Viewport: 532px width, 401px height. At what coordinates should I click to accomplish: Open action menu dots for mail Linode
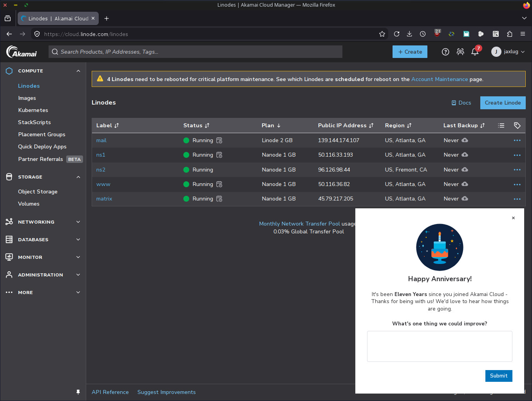point(517,140)
